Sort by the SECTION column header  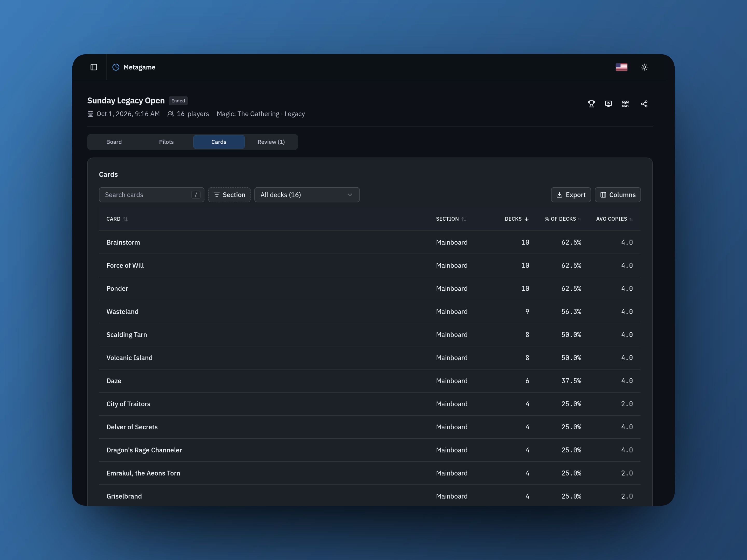point(451,219)
